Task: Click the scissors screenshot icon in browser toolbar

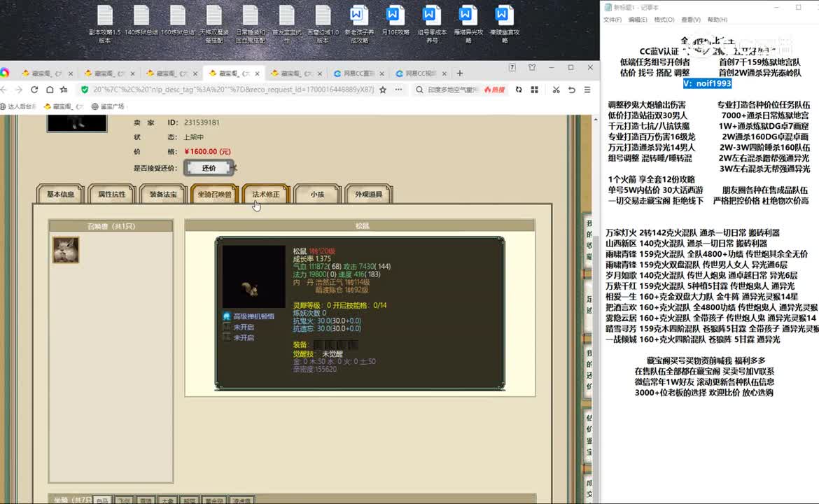Action: point(556,90)
